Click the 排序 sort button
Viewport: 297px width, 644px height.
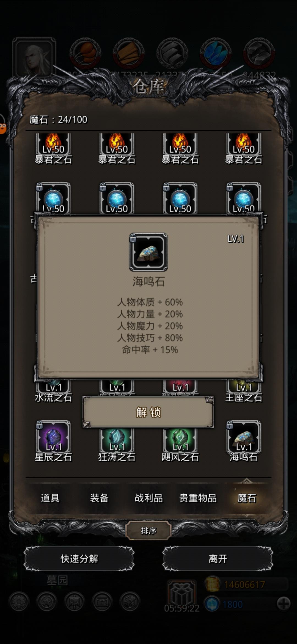(148, 531)
